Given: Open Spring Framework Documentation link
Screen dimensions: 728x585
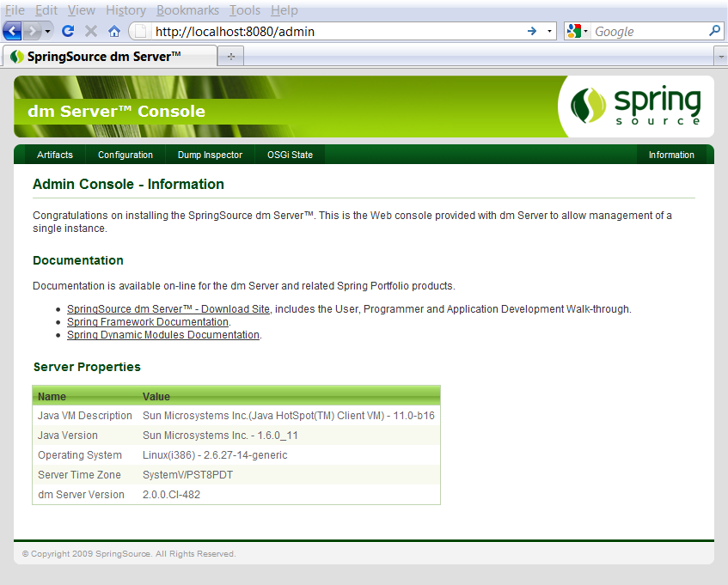Looking at the screenshot, I should point(148,322).
